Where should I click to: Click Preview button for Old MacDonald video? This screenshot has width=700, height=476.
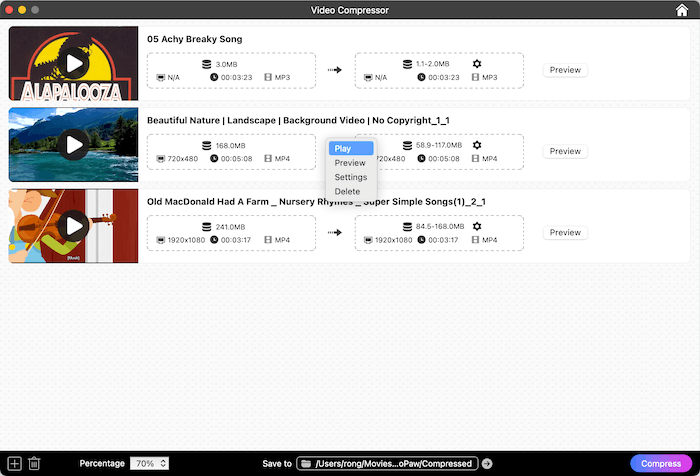click(565, 232)
